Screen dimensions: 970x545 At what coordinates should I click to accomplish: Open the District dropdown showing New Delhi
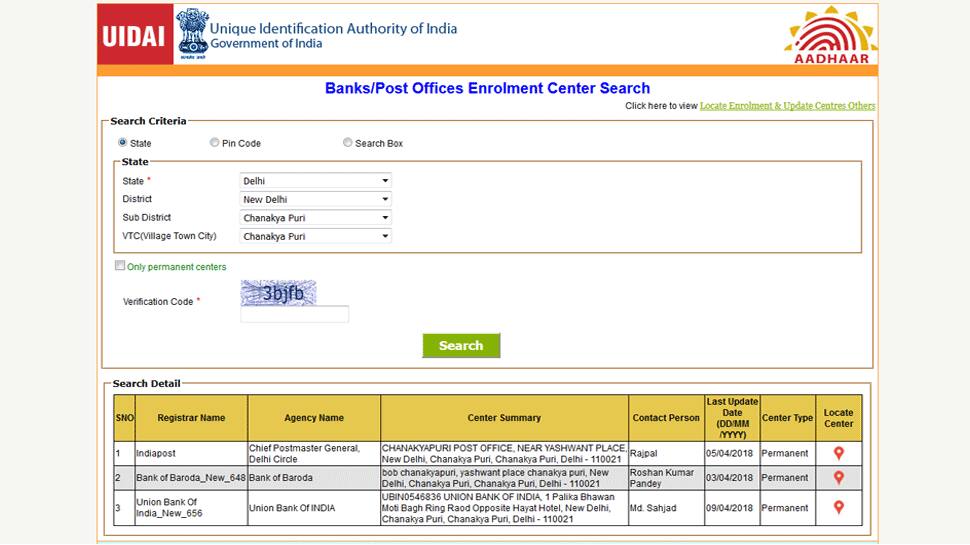(315, 199)
